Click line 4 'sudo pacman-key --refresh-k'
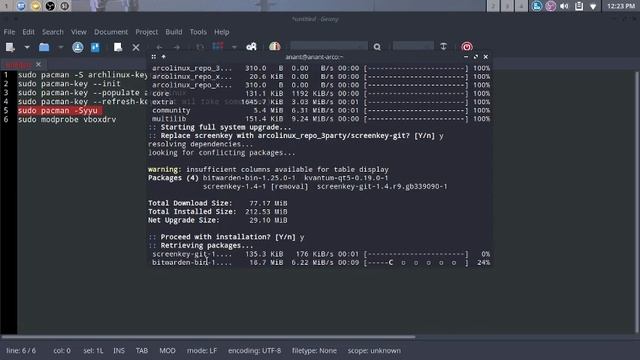 (x=82, y=102)
